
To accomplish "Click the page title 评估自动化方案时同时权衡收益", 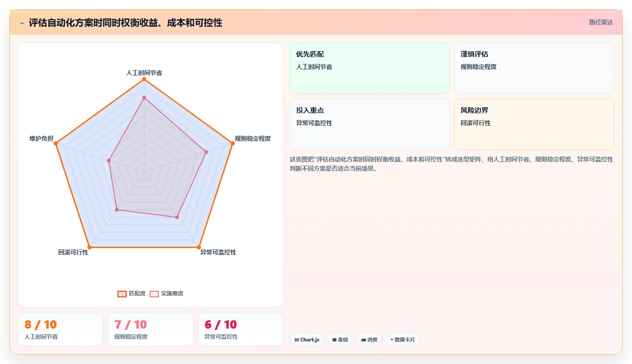I will tap(125, 23).
